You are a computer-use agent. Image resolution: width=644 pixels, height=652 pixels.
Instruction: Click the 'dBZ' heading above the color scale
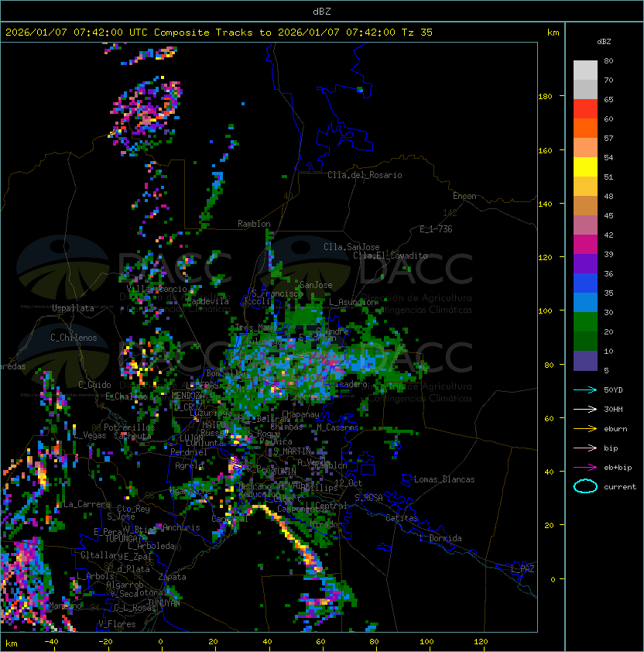pyautogui.click(x=604, y=42)
